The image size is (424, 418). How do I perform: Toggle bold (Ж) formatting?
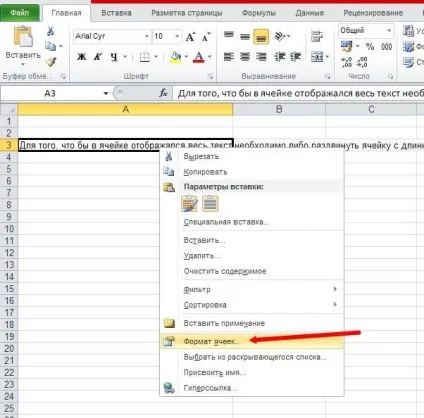pyautogui.click(x=81, y=57)
